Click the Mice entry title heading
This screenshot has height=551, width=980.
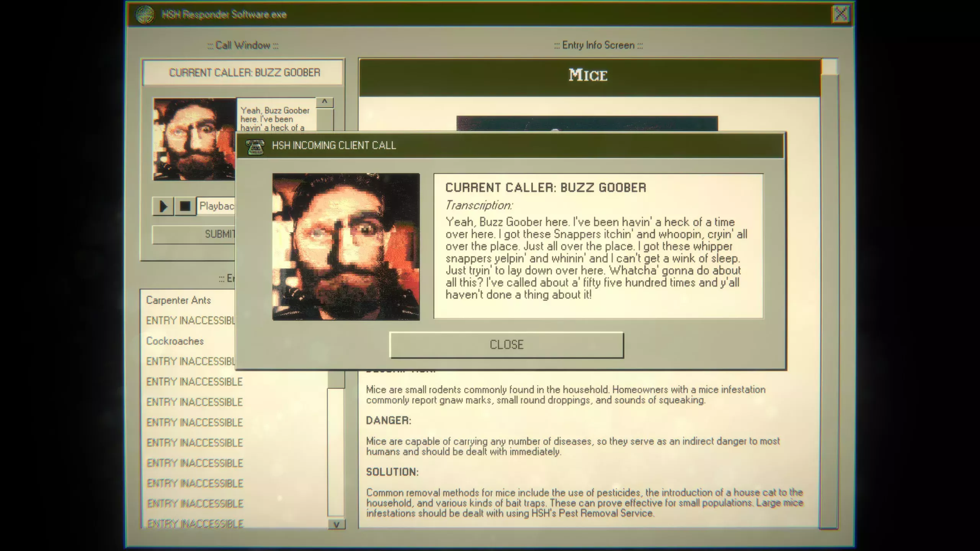click(x=587, y=75)
